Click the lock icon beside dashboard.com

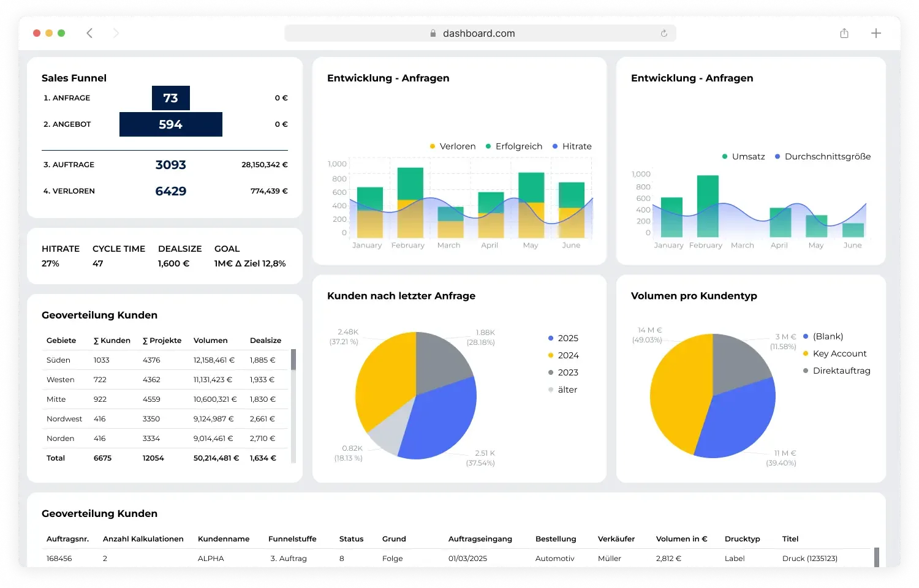[x=433, y=33]
